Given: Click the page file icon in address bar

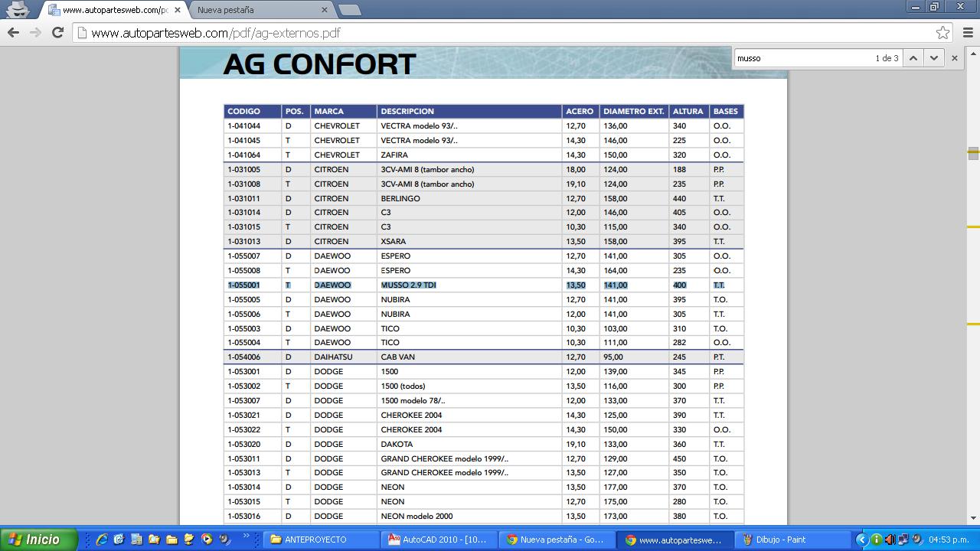Looking at the screenshot, I should (83, 33).
